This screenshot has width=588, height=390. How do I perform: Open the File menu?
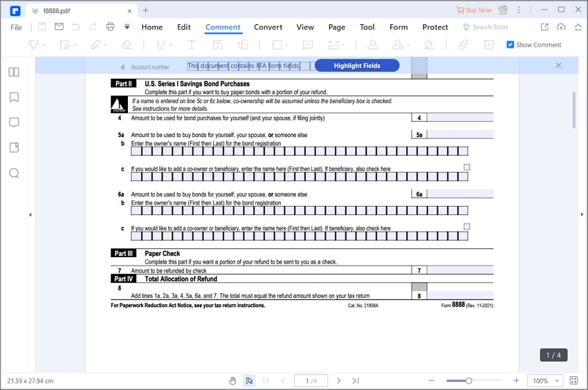pyautogui.click(x=16, y=27)
